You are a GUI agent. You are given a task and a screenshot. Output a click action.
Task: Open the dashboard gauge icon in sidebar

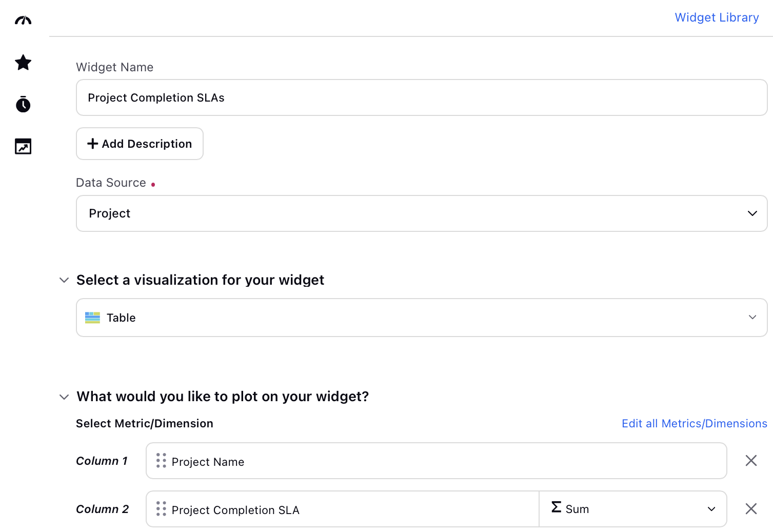(23, 21)
